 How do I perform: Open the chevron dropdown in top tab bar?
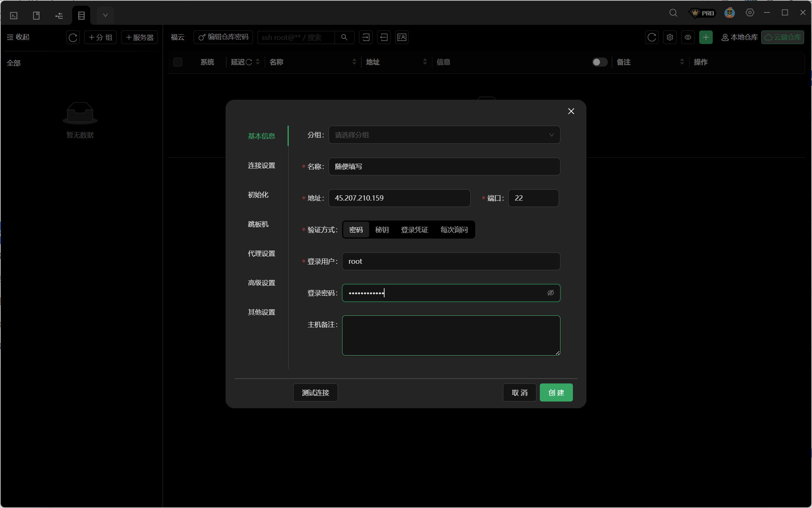click(x=105, y=15)
